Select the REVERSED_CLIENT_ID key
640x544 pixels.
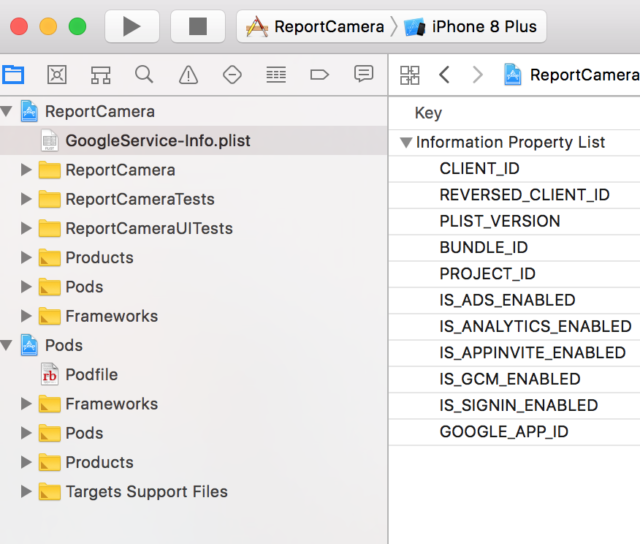(524, 195)
